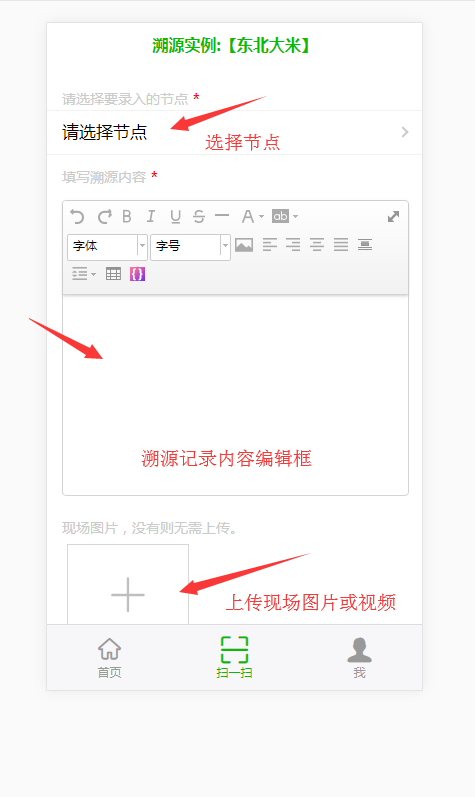
Task: Click the redo icon in editor toolbar
Action: coord(105,217)
